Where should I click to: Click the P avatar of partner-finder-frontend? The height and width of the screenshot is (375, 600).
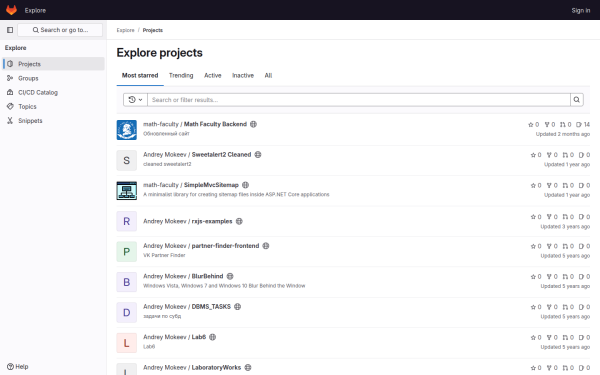[x=127, y=252]
